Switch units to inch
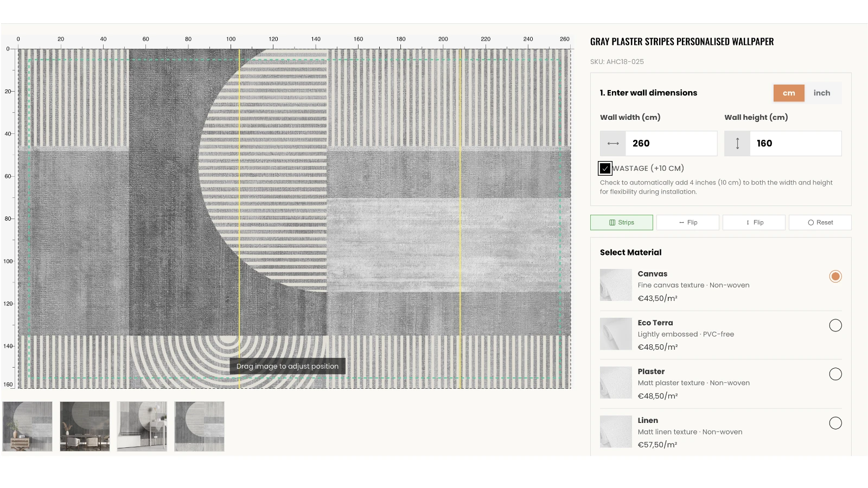868x488 pixels. (822, 93)
